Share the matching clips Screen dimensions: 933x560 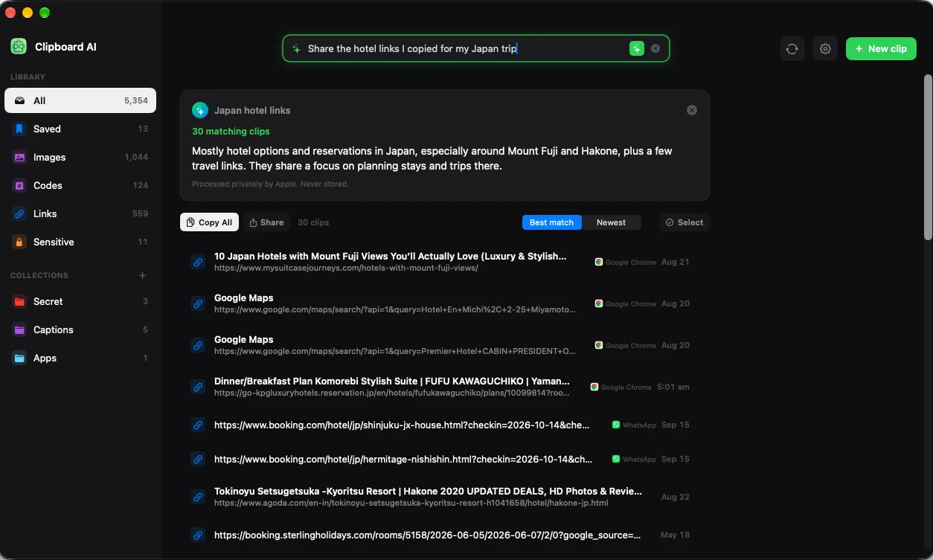pos(266,222)
